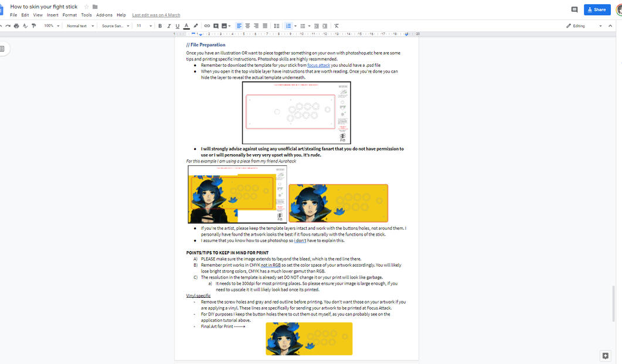This screenshot has height=364, width=622.
Task: Select the paint format tool
Action: coord(33,26)
